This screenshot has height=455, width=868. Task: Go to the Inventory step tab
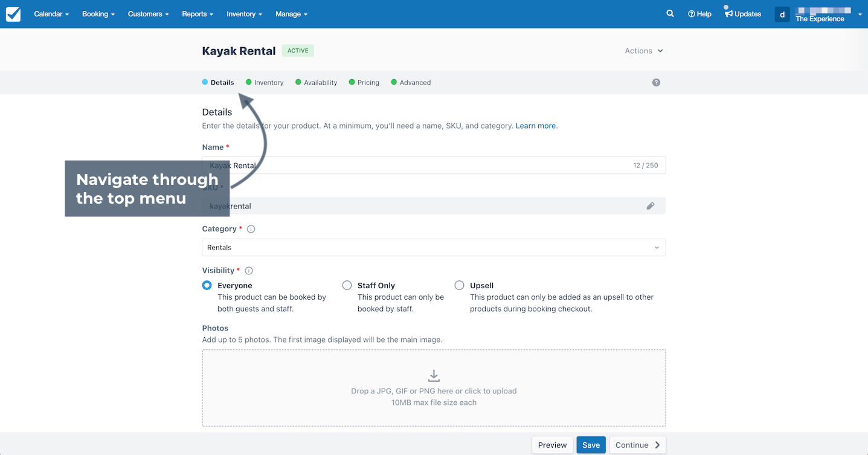(265, 82)
